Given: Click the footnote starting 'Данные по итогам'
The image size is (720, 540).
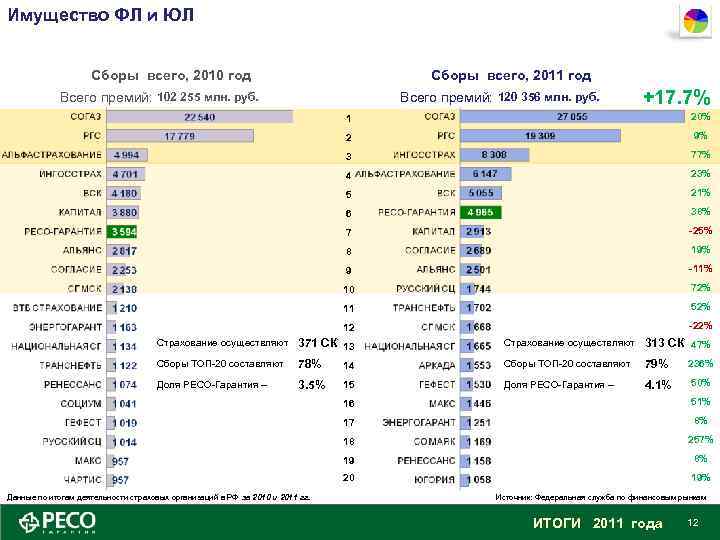Looking at the screenshot, I should [x=158, y=497].
